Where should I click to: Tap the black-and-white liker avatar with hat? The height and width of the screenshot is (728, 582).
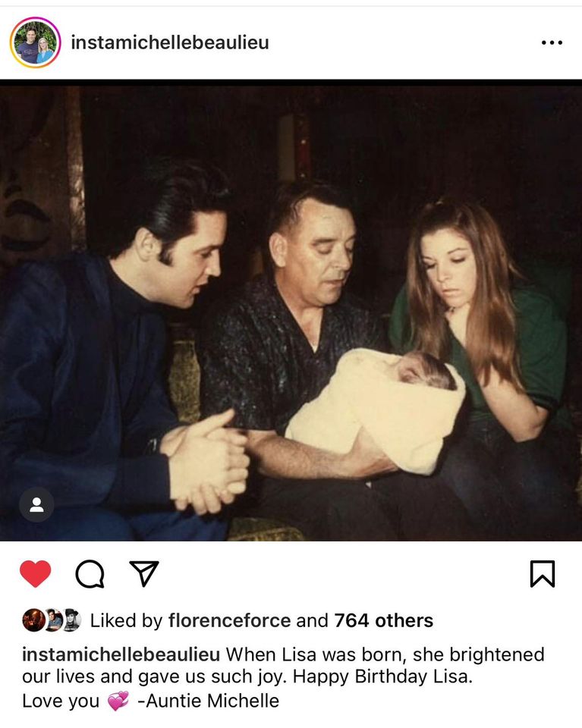[x=71, y=620]
